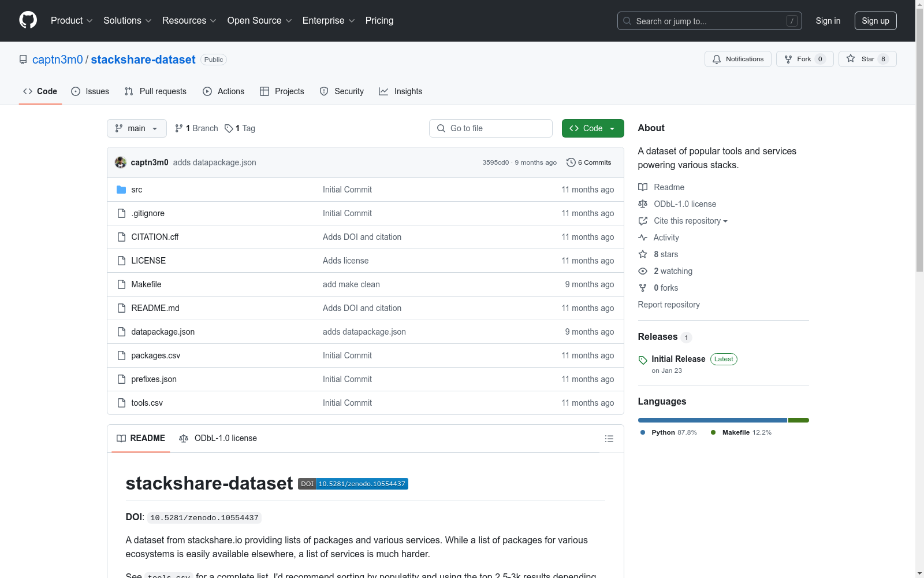Click the .gitignore file icon

tap(121, 213)
